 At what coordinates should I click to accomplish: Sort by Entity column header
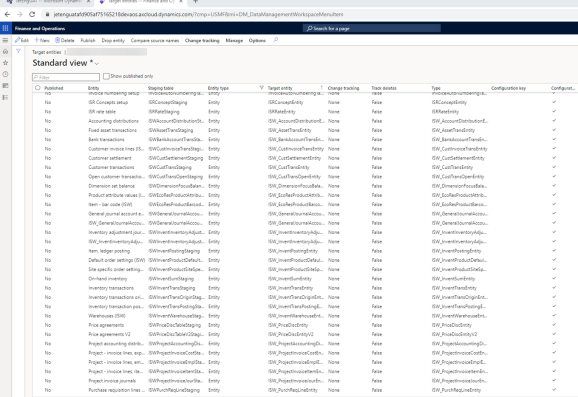tap(94, 88)
